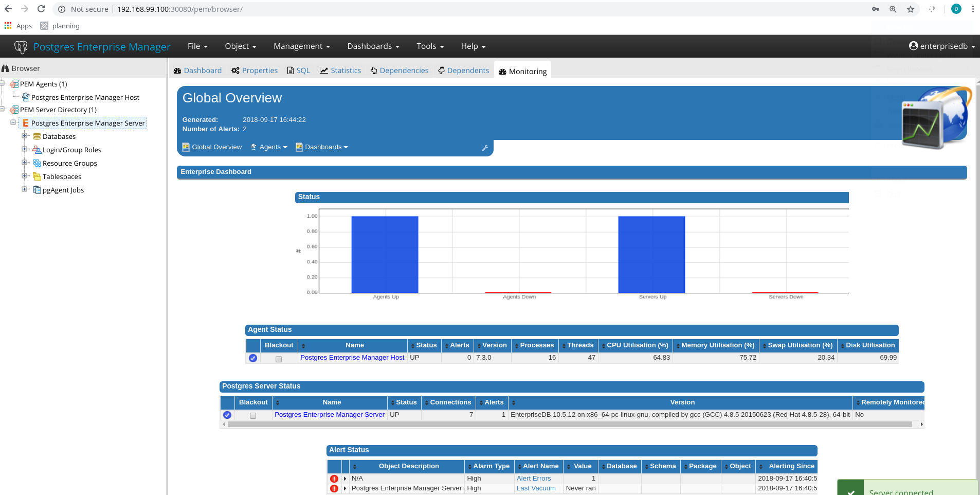Expand the Resource Groups node

pyautogui.click(x=24, y=163)
